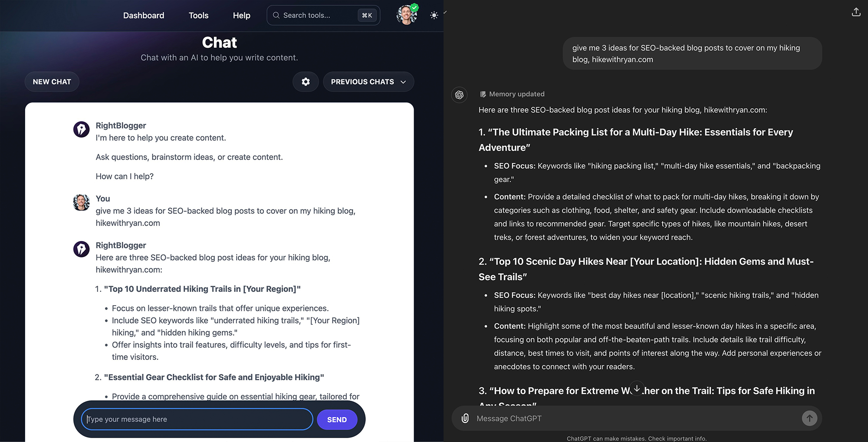Click the search magnifier icon

click(276, 15)
